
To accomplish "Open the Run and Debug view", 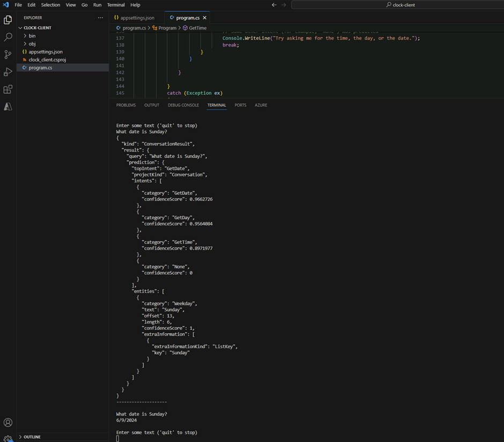I will click(8, 72).
